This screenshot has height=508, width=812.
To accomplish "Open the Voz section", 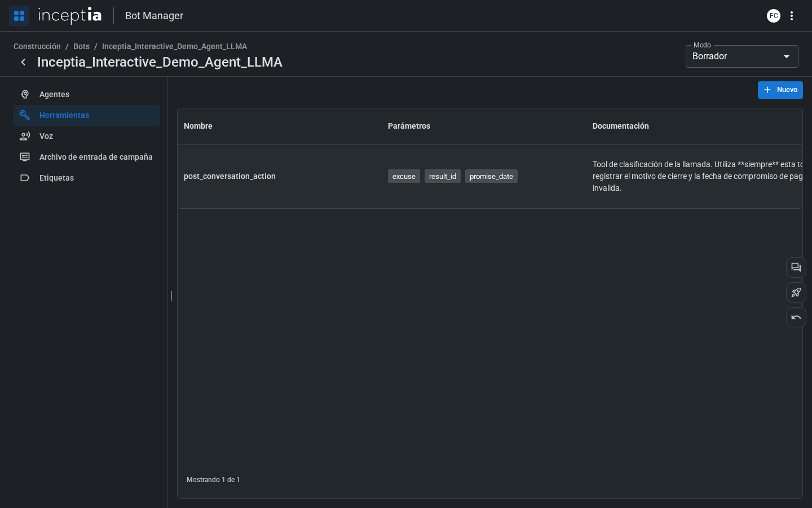I will tap(87, 136).
